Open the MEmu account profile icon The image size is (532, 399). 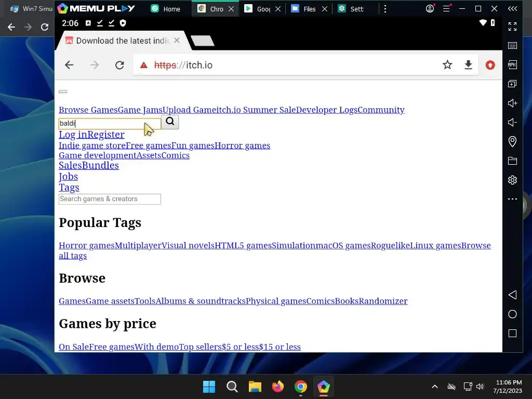430,8
